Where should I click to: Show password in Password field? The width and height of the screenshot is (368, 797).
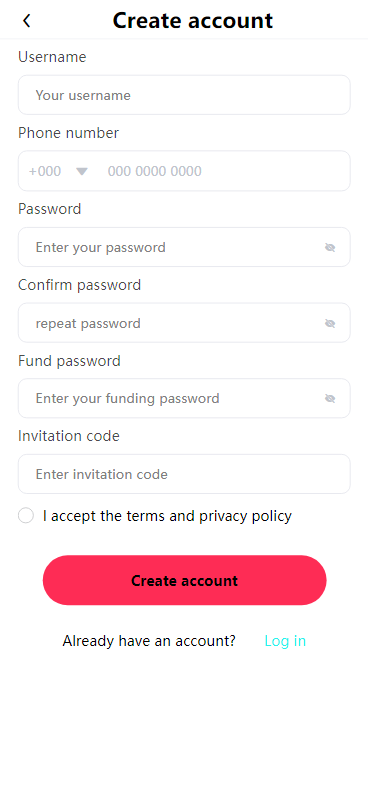point(330,248)
